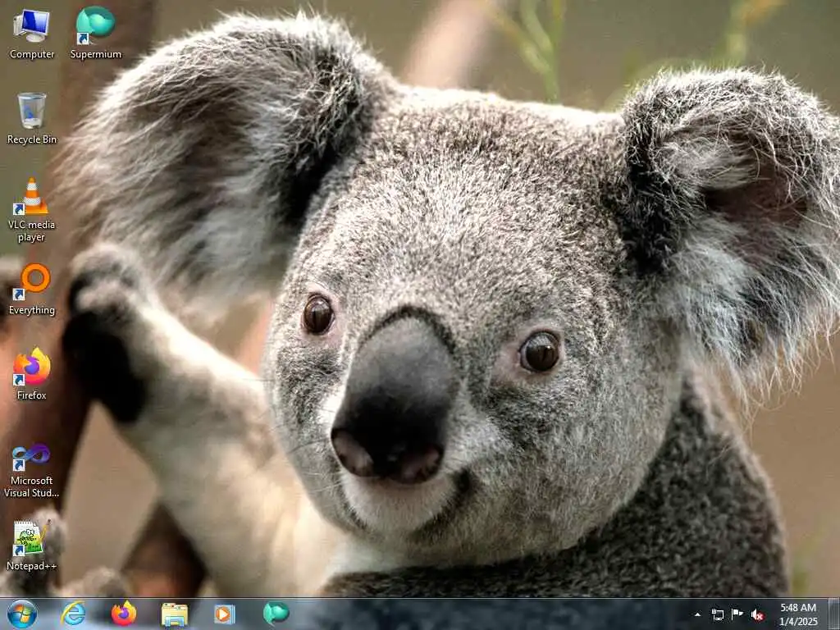Click the Show desktop button
This screenshot has height=630, width=840.
pos(834,614)
